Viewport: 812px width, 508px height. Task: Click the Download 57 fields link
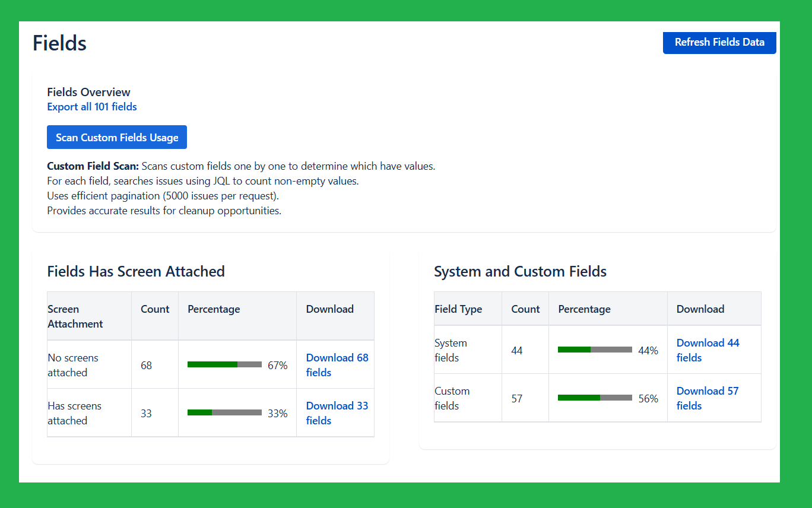pos(708,398)
